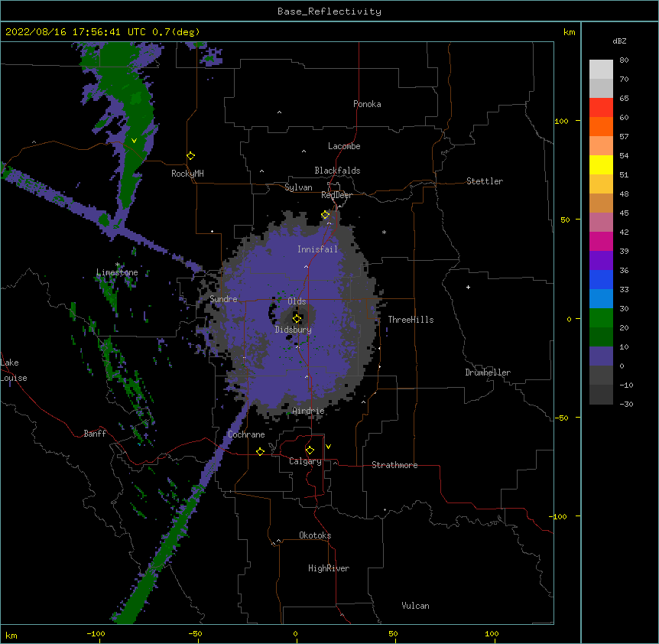Select the white asterisk east of Innisfail

pyautogui.click(x=384, y=232)
